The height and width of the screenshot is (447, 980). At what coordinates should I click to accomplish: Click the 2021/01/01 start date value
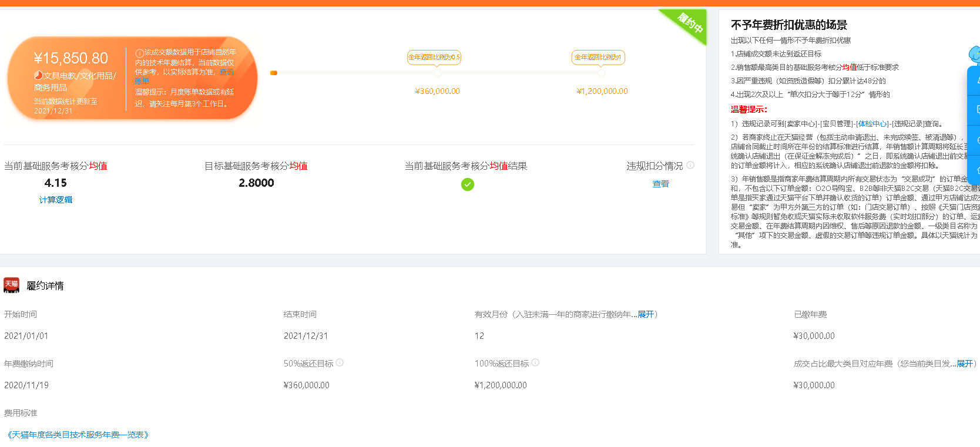coord(26,336)
